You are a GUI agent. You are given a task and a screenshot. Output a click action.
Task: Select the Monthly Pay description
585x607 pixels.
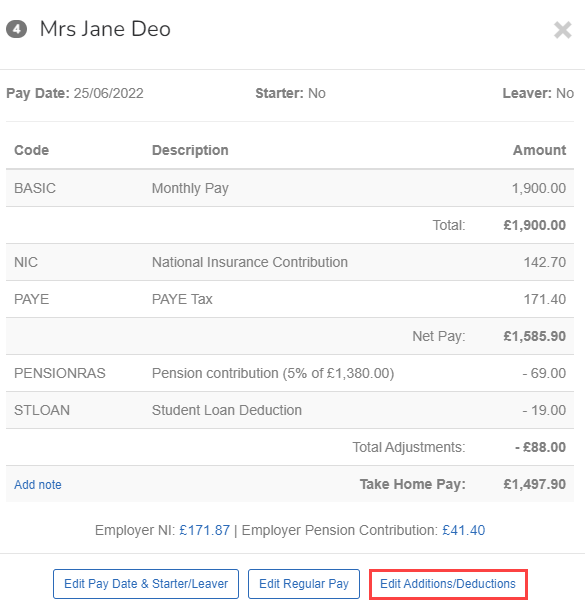pos(190,188)
